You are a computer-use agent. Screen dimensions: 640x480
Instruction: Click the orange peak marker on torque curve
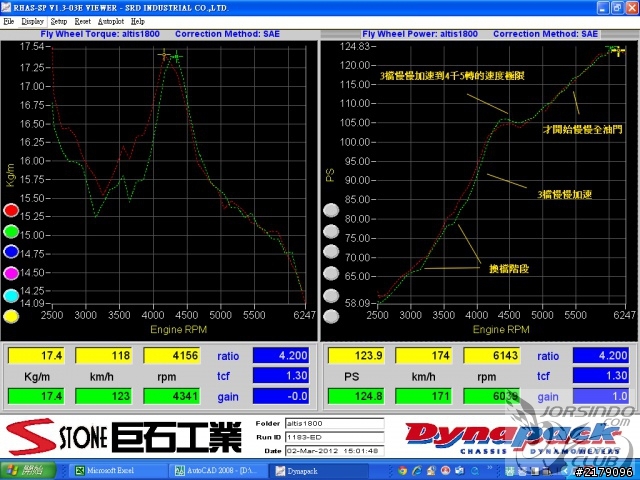(164, 55)
